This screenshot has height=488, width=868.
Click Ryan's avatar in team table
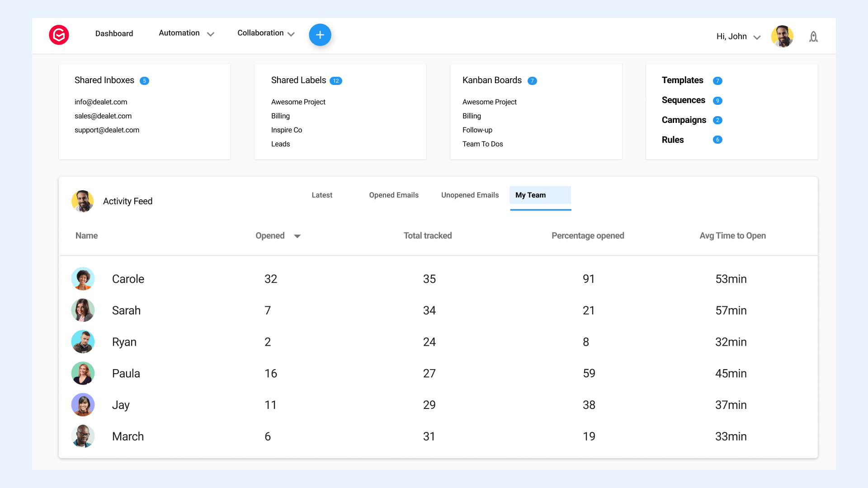pyautogui.click(x=83, y=342)
